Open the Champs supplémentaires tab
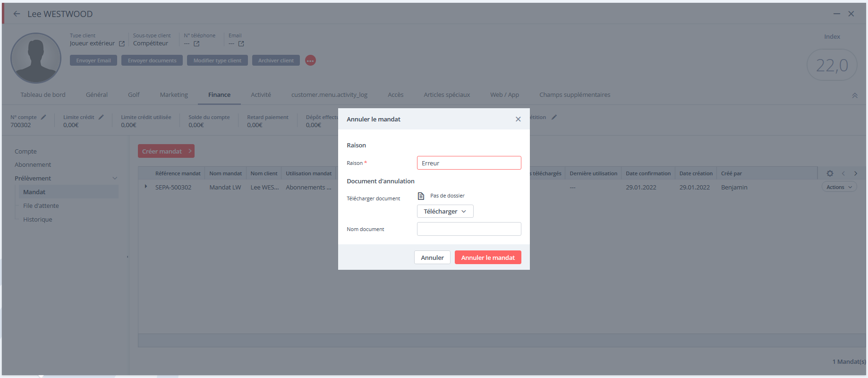The height and width of the screenshot is (378, 868). (x=575, y=95)
